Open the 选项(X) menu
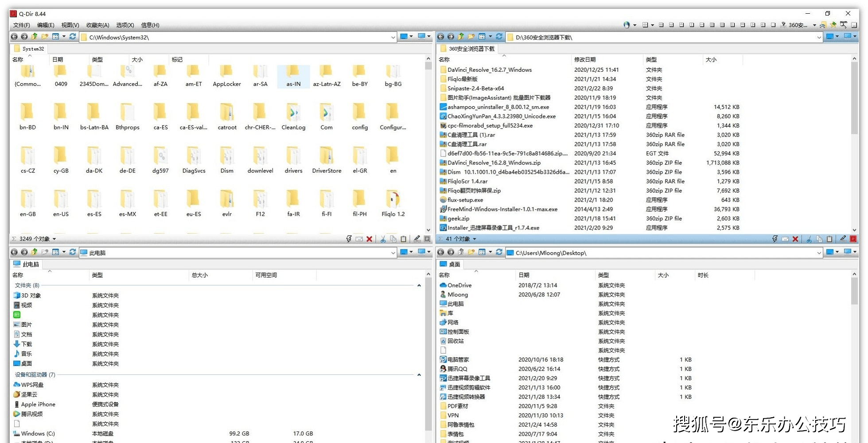This screenshot has width=868, height=443. [125, 25]
